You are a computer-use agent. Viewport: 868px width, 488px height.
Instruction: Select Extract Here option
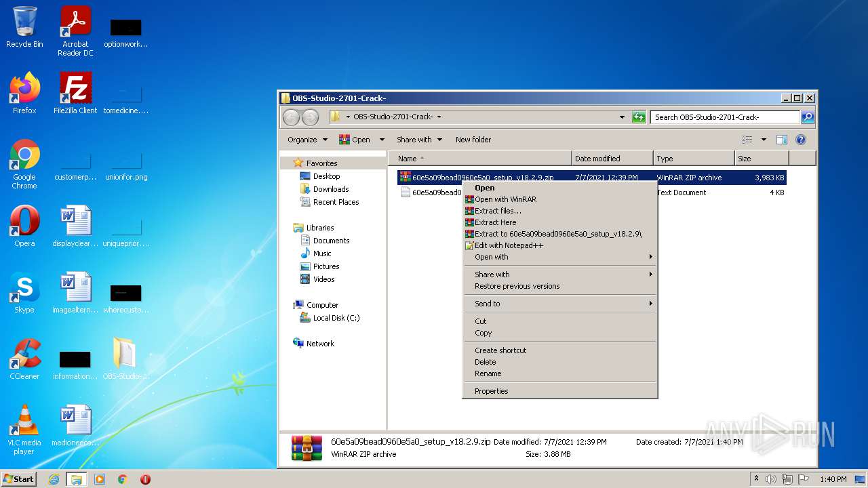point(559,222)
